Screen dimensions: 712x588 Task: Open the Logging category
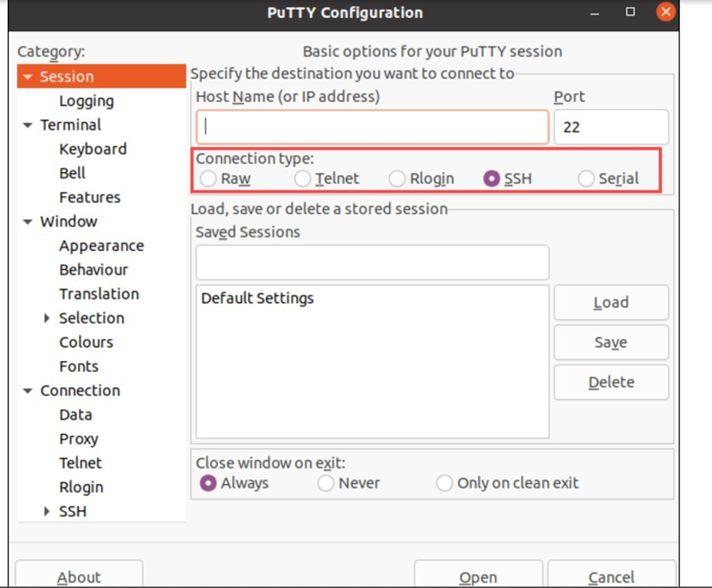coord(86,101)
